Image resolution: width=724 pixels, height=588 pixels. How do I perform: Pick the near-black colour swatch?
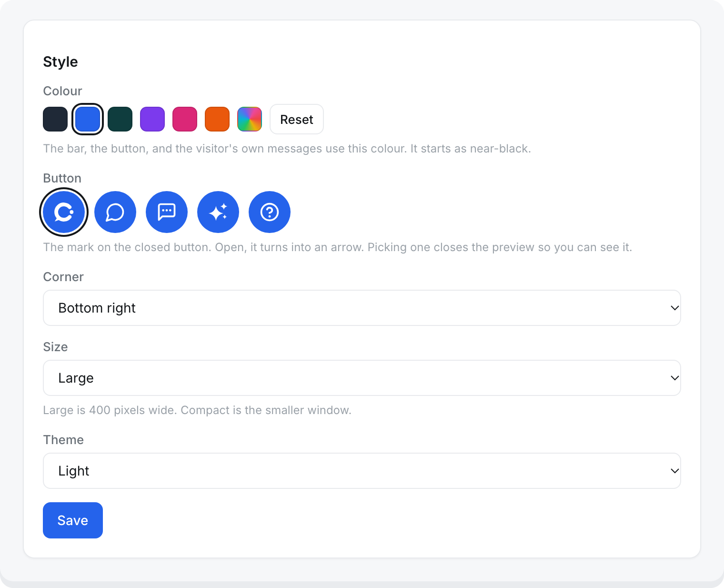coord(55,119)
